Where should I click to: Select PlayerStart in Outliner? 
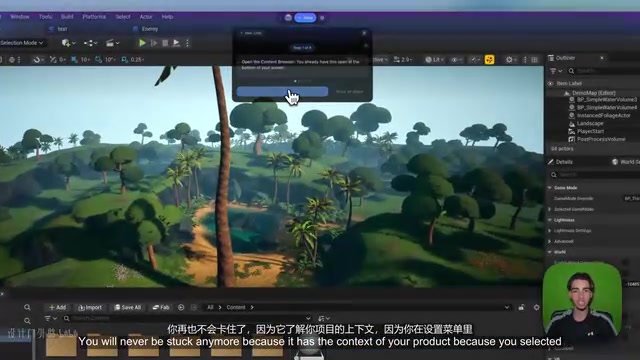coord(590,131)
